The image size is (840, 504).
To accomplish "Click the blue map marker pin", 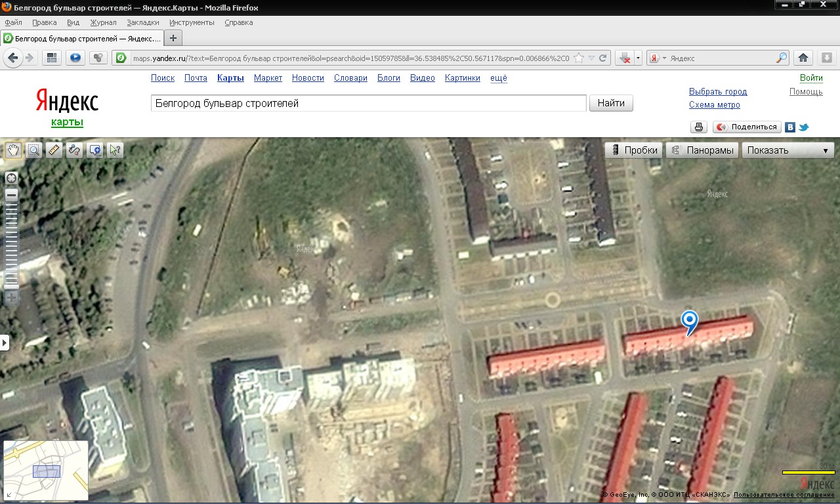I will click(x=689, y=322).
